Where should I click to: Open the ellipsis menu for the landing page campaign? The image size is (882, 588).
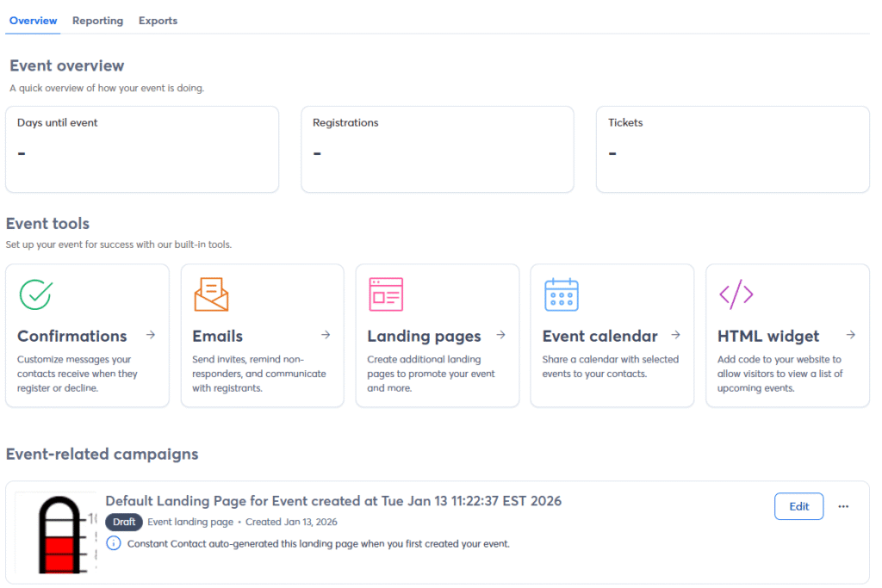click(x=843, y=506)
